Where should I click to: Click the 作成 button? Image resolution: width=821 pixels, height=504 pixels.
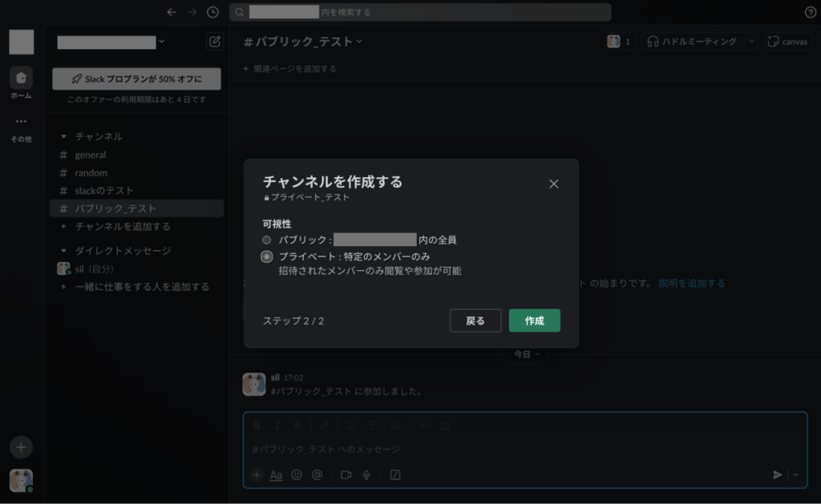(534, 321)
